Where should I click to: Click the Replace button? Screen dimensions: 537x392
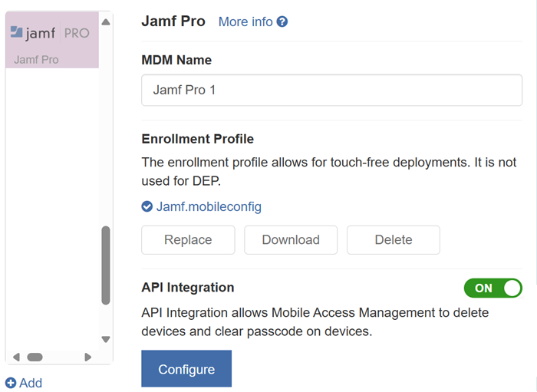(188, 239)
